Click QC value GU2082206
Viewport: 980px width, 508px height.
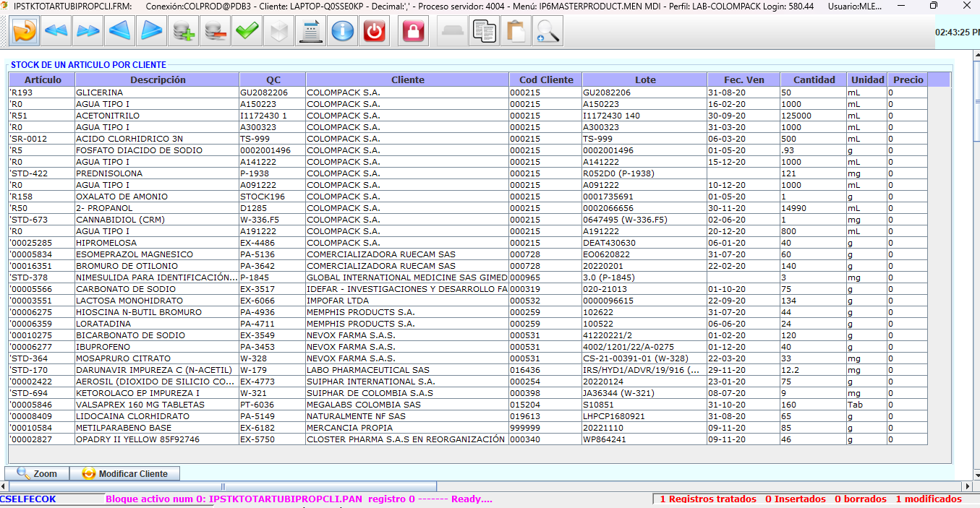click(273, 92)
